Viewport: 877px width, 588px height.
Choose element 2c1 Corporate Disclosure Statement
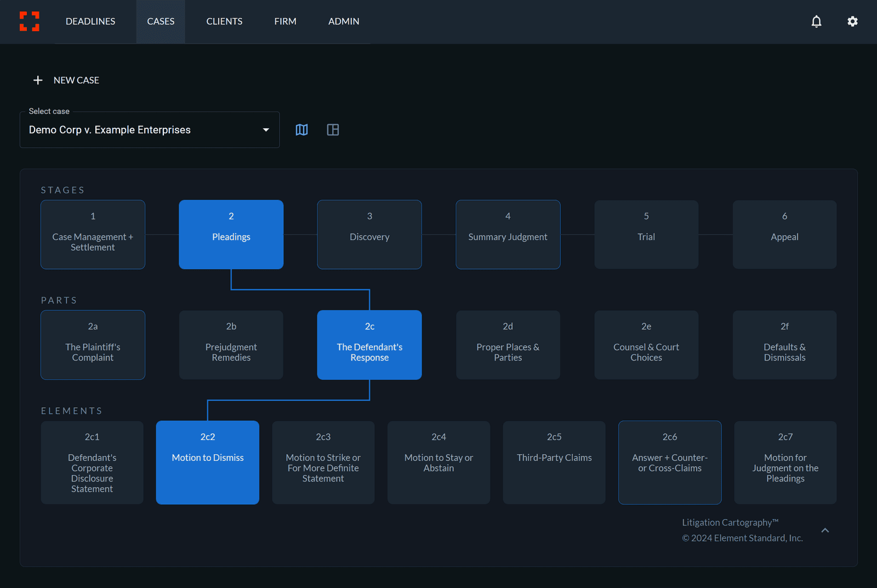pos(92,463)
